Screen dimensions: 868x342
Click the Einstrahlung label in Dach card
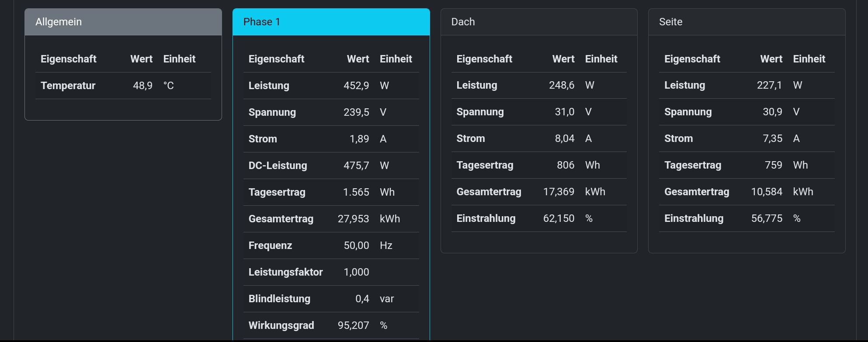tap(486, 218)
